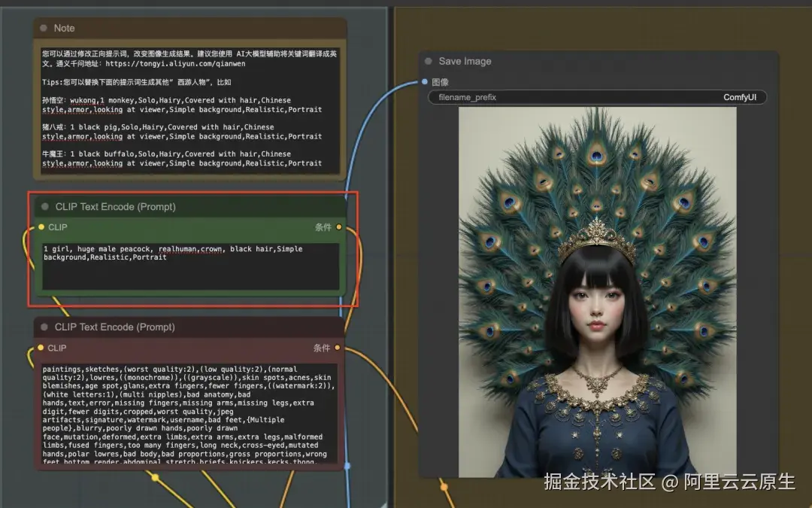The width and height of the screenshot is (812, 508).
Task: Collapse the red CLIP Text Encode node dot
Action: 44,327
